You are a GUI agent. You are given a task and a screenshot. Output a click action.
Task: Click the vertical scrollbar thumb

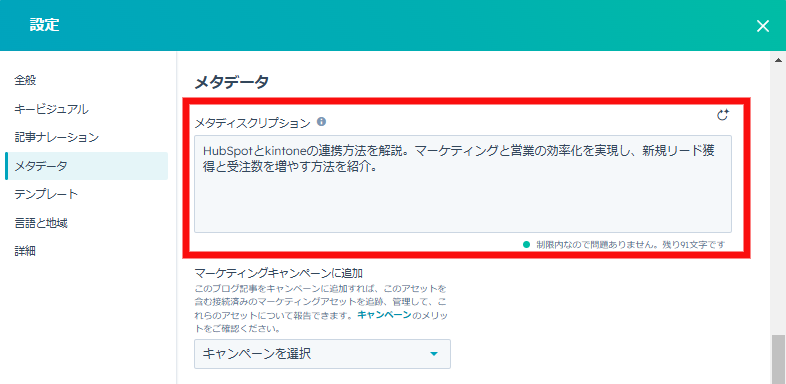[778, 359]
